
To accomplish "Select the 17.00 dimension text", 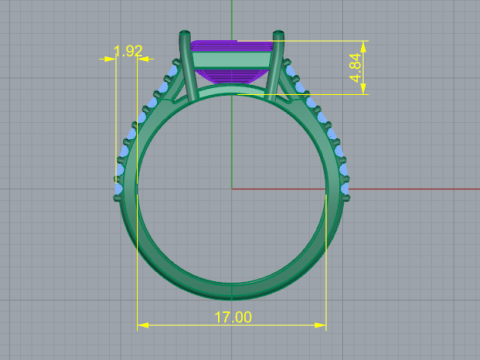I will [x=233, y=317].
